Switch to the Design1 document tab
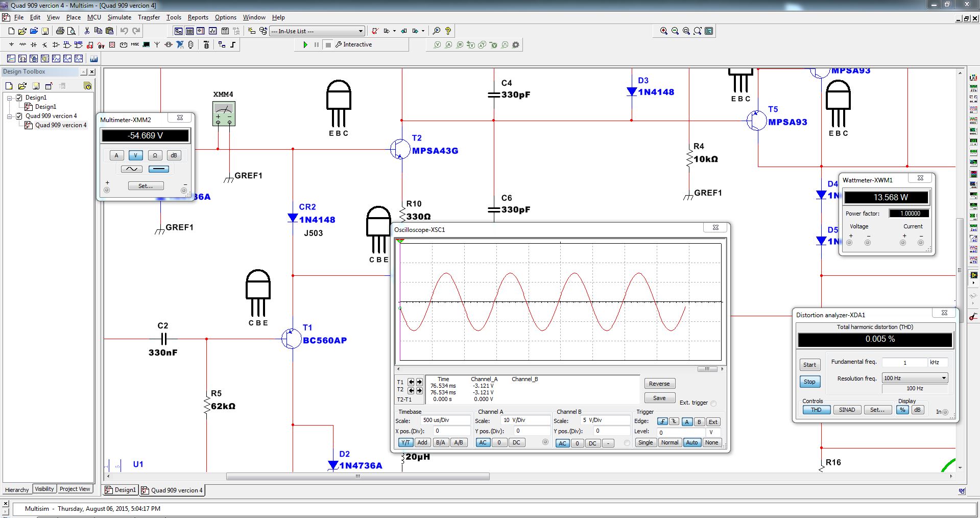 tap(121, 490)
